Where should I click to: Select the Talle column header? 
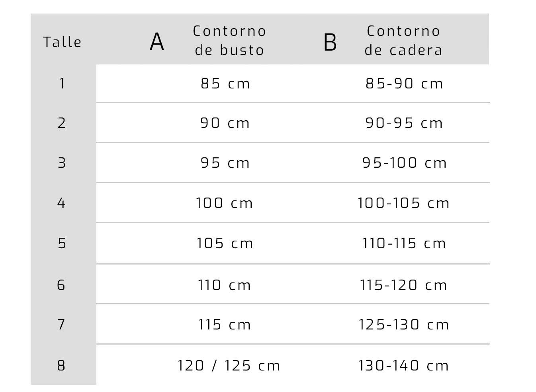pyautogui.click(x=63, y=42)
